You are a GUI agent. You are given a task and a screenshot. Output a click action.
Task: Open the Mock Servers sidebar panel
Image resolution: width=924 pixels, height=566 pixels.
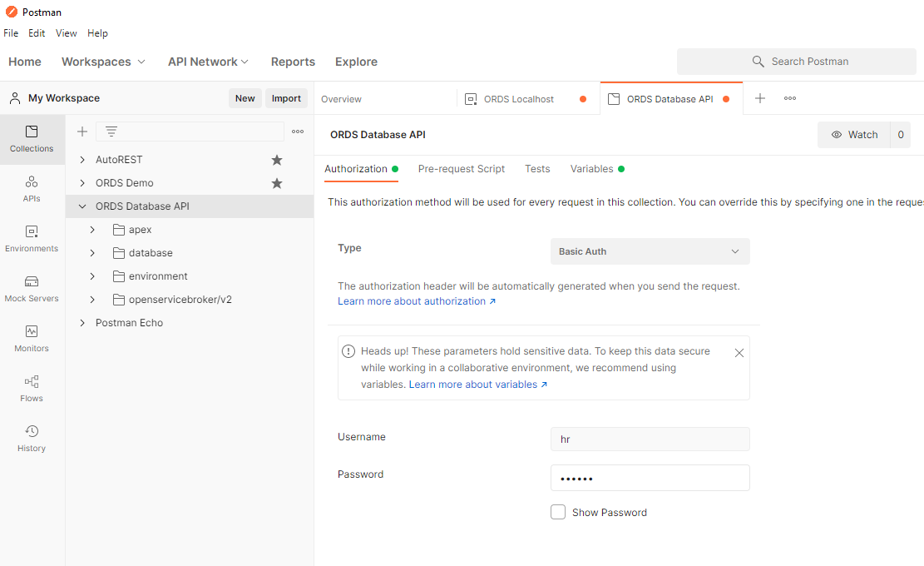(x=32, y=289)
